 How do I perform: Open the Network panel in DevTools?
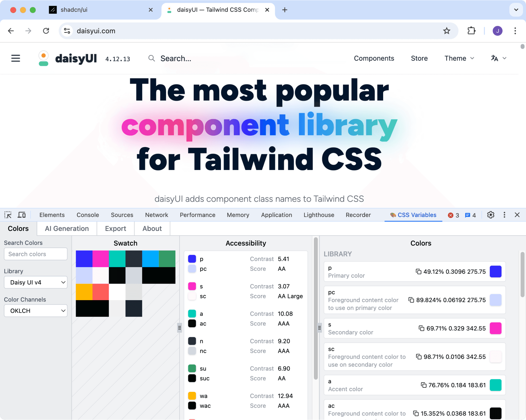[156, 215]
